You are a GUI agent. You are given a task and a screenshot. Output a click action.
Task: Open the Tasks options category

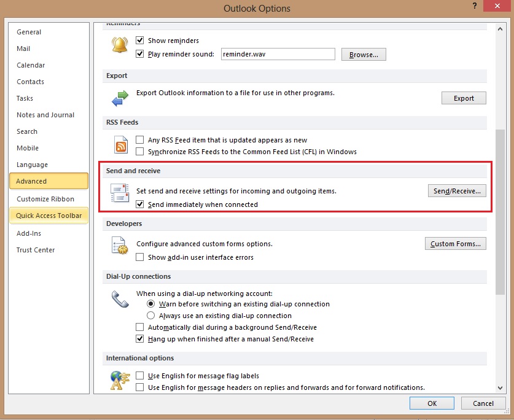(49, 98)
